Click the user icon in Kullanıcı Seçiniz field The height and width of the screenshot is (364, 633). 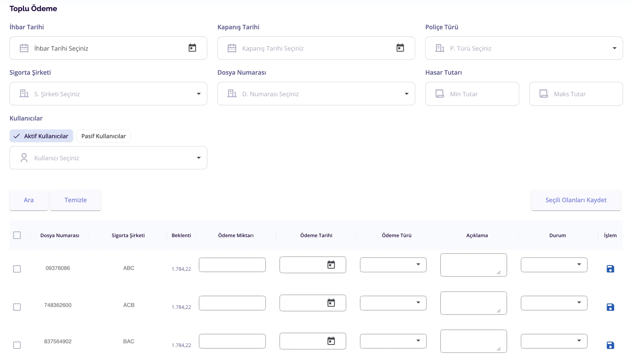(24, 158)
